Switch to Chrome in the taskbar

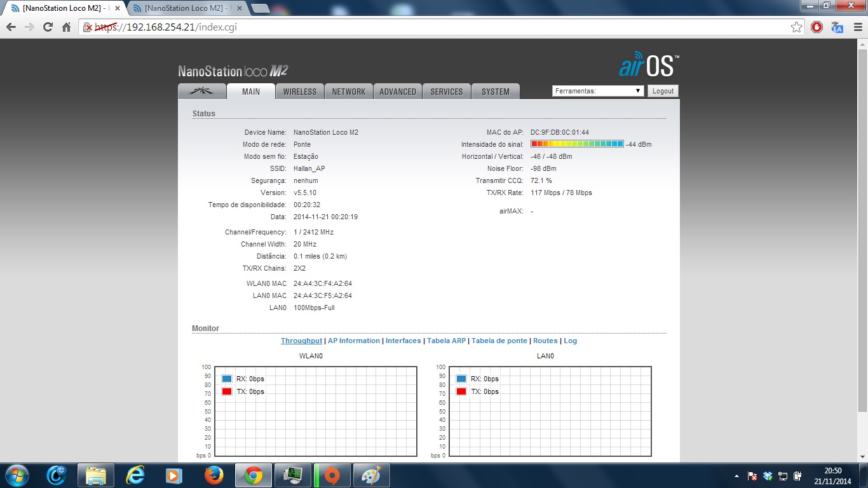[x=254, y=475]
